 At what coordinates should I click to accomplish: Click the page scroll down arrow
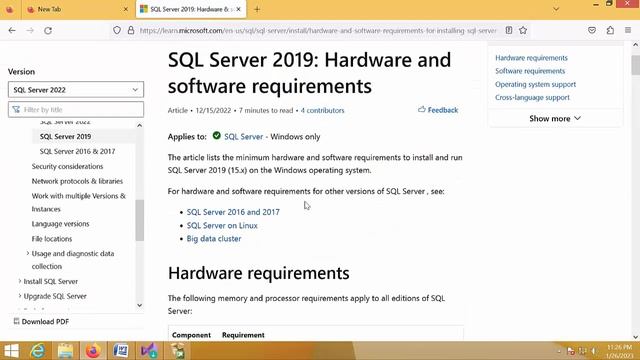click(636, 337)
